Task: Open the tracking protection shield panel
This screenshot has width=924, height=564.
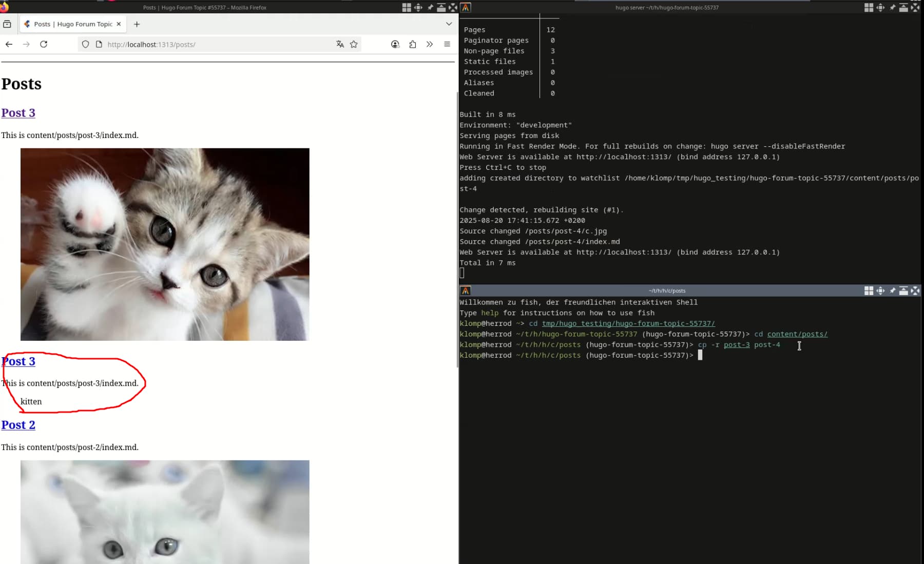Action: click(x=86, y=45)
